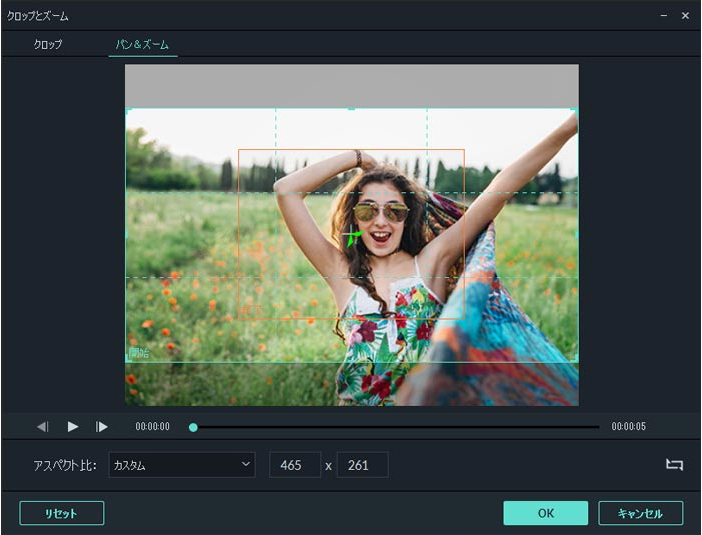The height and width of the screenshot is (535, 702).
Task: Switch to the クロップ tab
Action: coord(48,44)
